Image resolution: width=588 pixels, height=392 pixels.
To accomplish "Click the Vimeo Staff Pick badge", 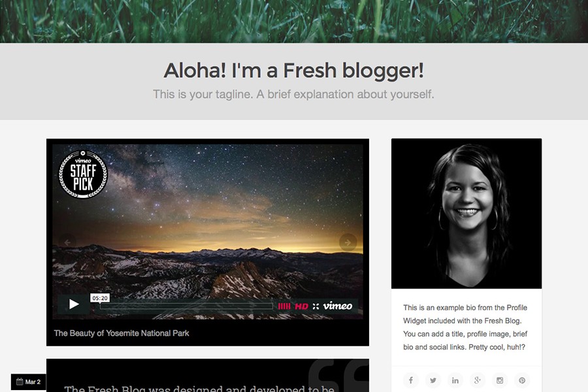I will (x=83, y=174).
